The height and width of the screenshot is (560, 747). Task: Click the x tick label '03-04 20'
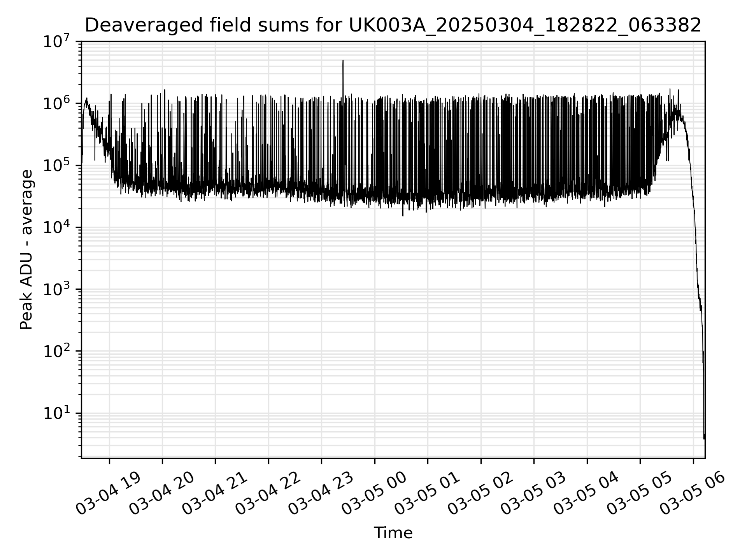161,493
